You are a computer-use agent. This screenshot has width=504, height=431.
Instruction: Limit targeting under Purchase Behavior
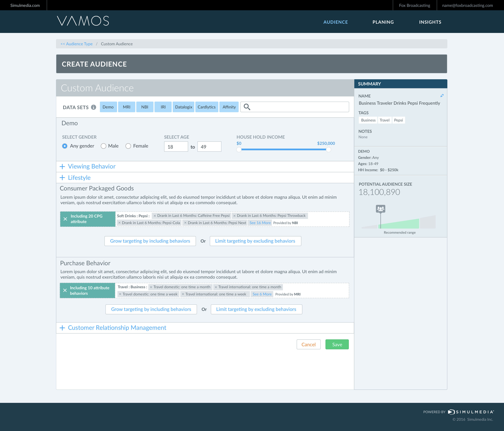pyautogui.click(x=256, y=309)
